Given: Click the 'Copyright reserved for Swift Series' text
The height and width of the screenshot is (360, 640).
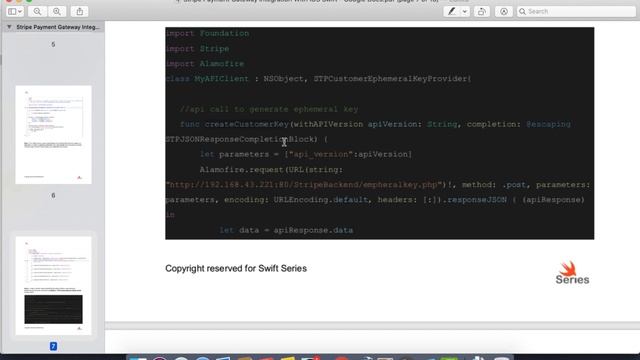Looking at the screenshot, I should [236, 269].
